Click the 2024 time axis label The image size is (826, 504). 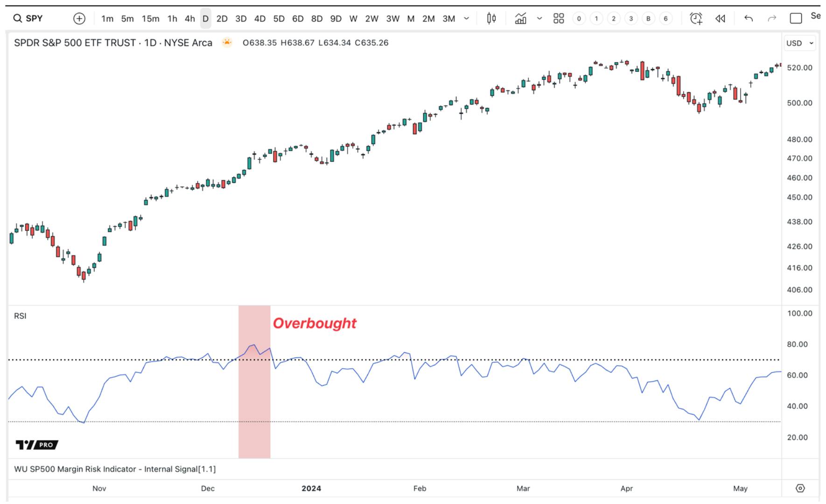(311, 489)
